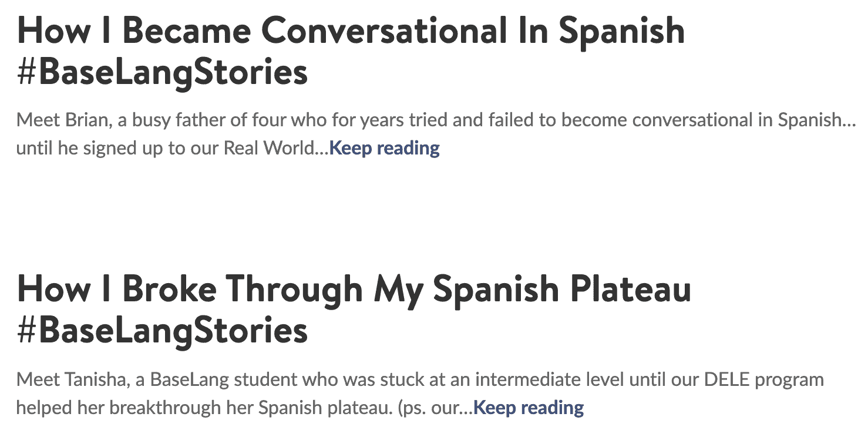Open the "How I Broke Through My Spanish Plateau" post
The height and width of the screenshot is (437, 868).
pos(354,310)
